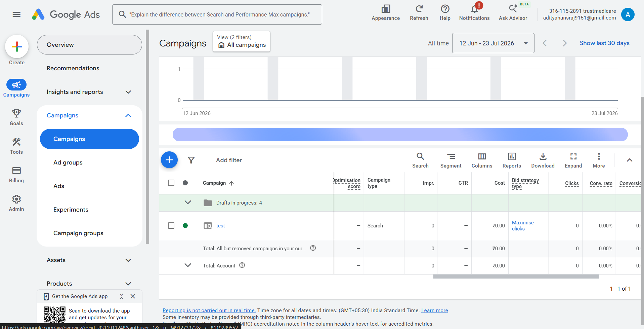Click Show last 30 days
The image size is (644, 329).
pyautogui.click(x=604, y=43)
